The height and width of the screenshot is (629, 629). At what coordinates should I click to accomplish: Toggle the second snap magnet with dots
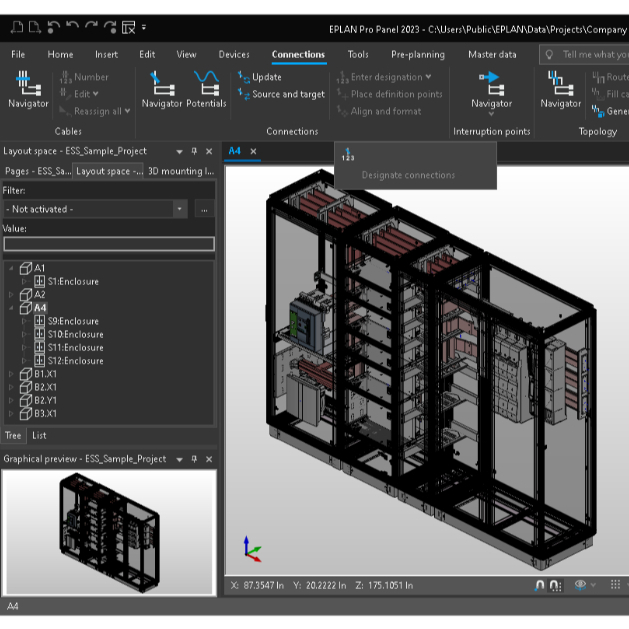(x=556, y=586)
